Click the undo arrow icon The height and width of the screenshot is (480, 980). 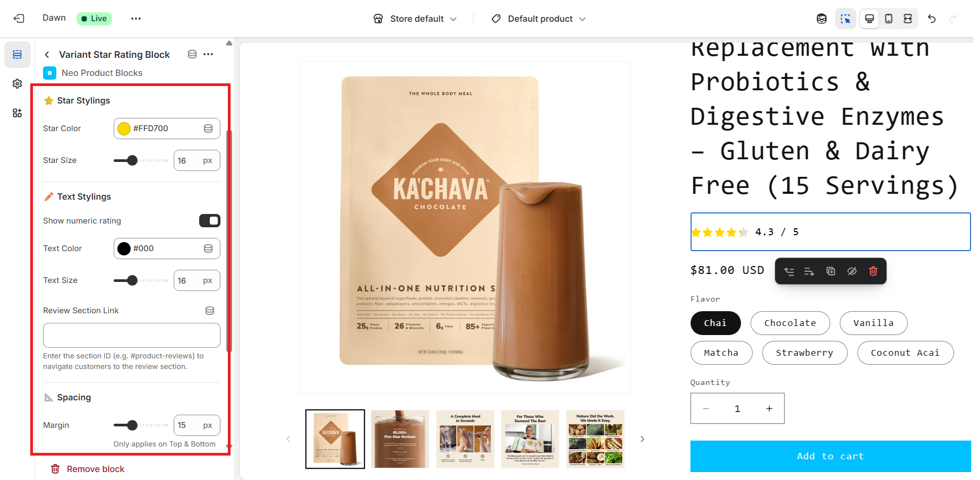pyautogui.click(x=932, y=19)
